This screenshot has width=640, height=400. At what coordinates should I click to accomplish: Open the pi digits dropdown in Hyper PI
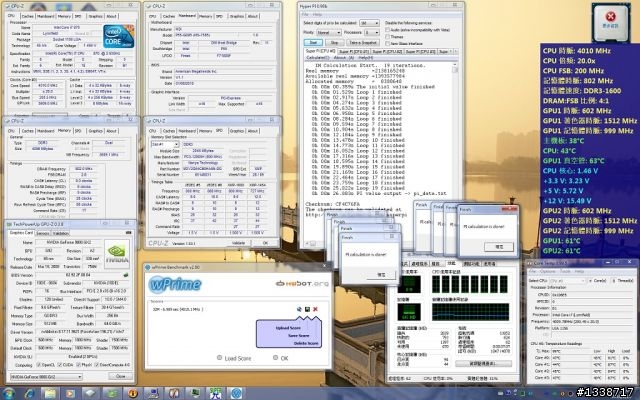[x=369, y=23]
